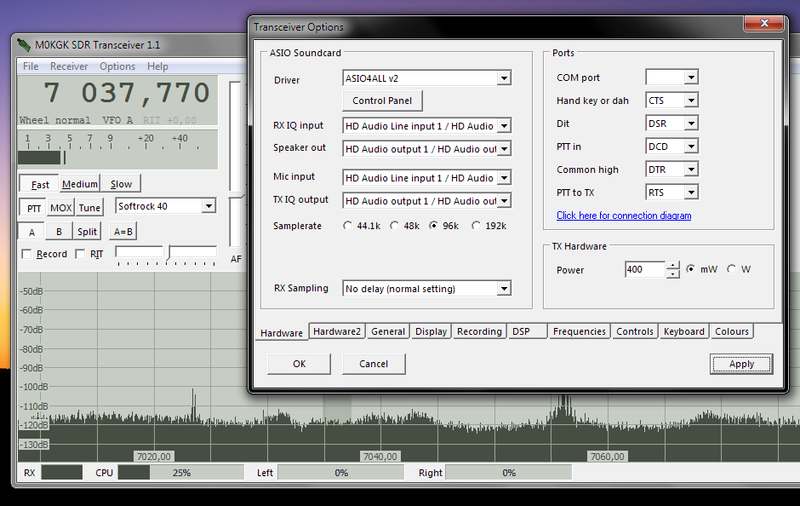Switch to the DSP tab

(x=521, y=331)
